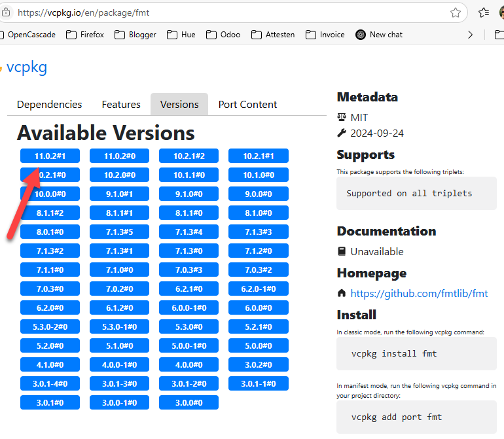This screenshot has width=504, height=439.
Task: Click the browser address bar URL
Action: 196,12
